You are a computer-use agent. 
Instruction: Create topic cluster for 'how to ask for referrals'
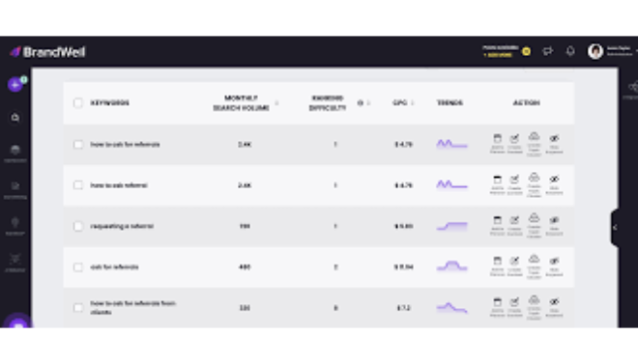pos(534,144)
